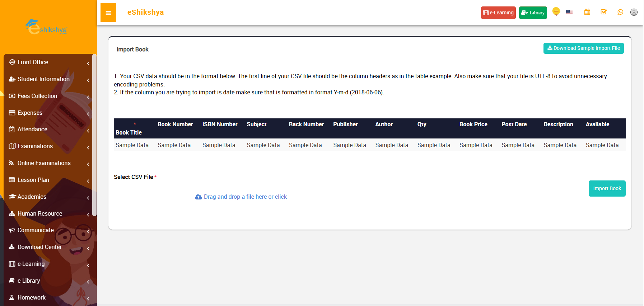The height and width of the screenshot is (306, 644).
Task: Open Student Information menu item
Action: point(43,79)
